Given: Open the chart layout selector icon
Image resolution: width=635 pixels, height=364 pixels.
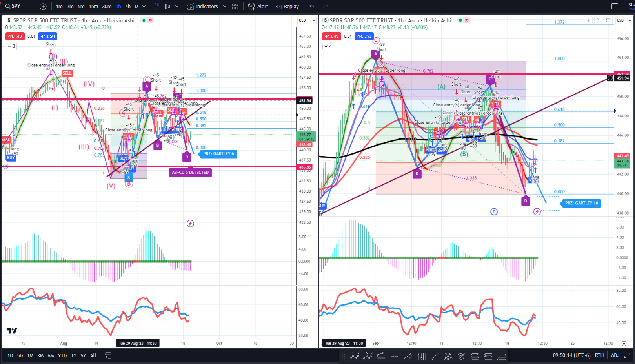Looking at the screenshot, I should tap(615, 6).
